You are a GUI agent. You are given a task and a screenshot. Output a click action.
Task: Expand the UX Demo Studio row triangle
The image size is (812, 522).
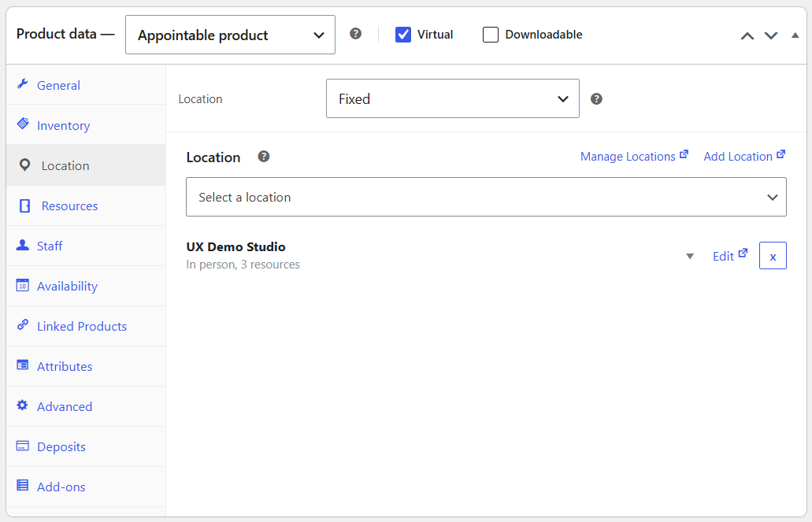[690, 257]
